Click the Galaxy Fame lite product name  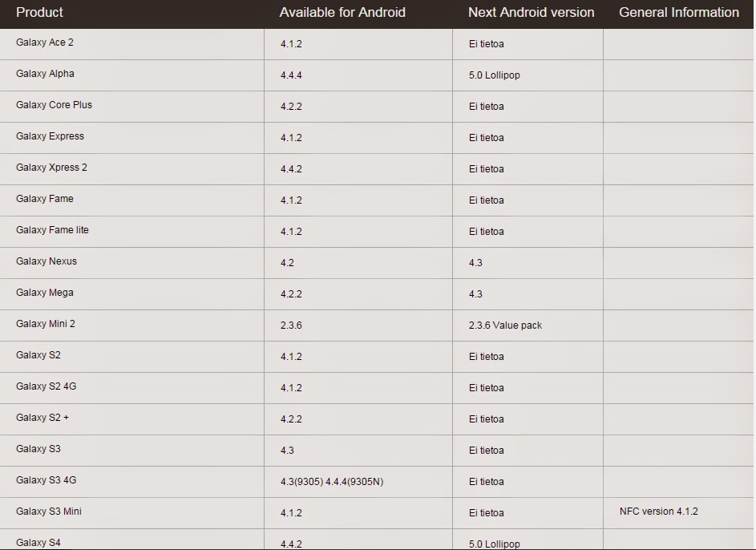(x=53, y=230)
